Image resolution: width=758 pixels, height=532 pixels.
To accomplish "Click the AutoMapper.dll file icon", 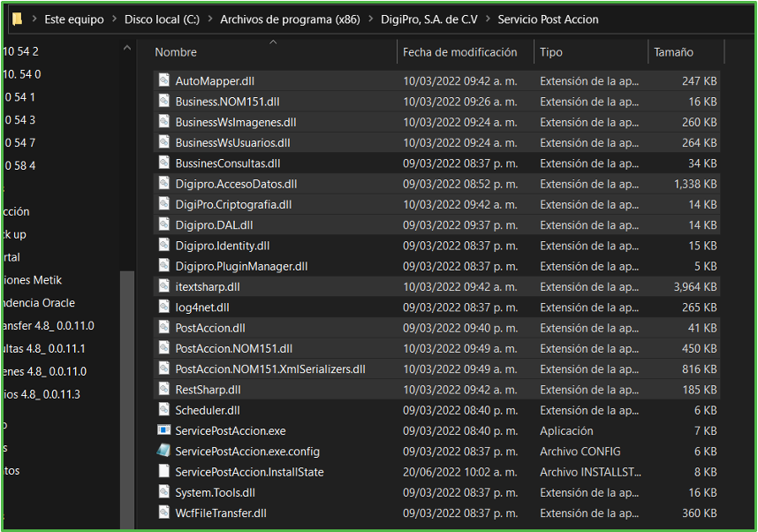I will point(163,80).
